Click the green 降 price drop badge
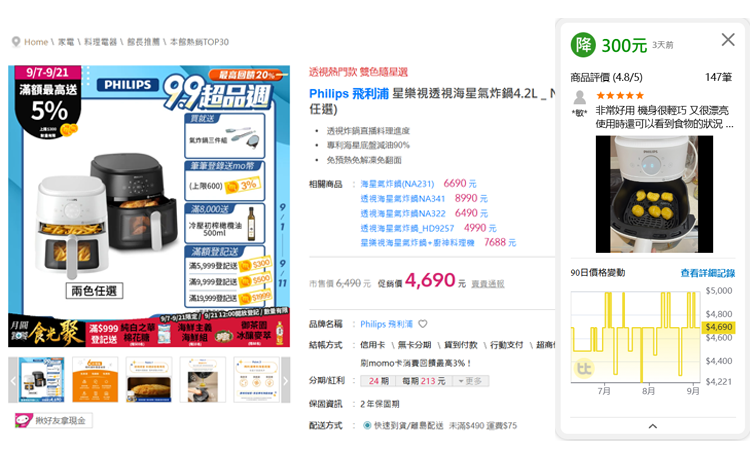Screen dimensions: 750x456 582,45
